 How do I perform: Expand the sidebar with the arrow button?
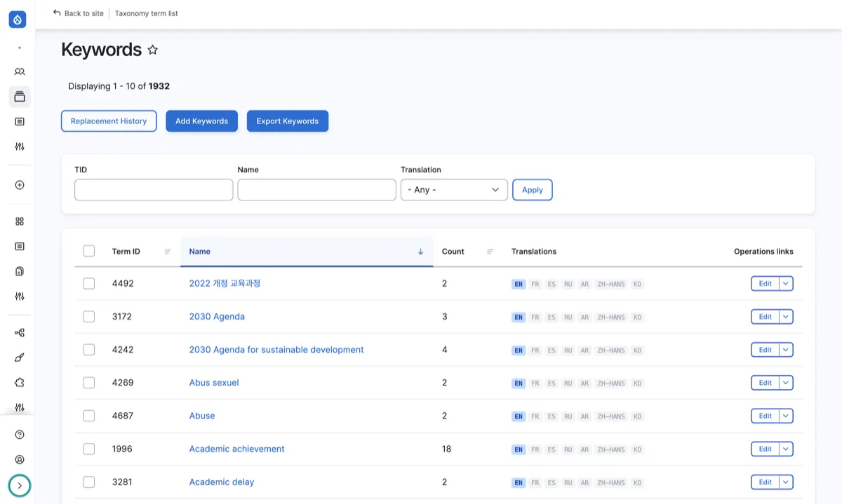point(20,485)
